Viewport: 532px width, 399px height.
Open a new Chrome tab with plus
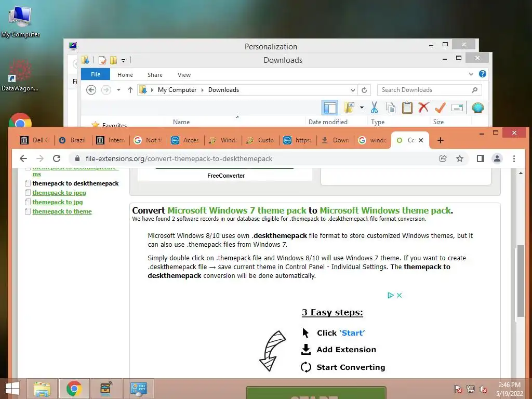[441, 140]
